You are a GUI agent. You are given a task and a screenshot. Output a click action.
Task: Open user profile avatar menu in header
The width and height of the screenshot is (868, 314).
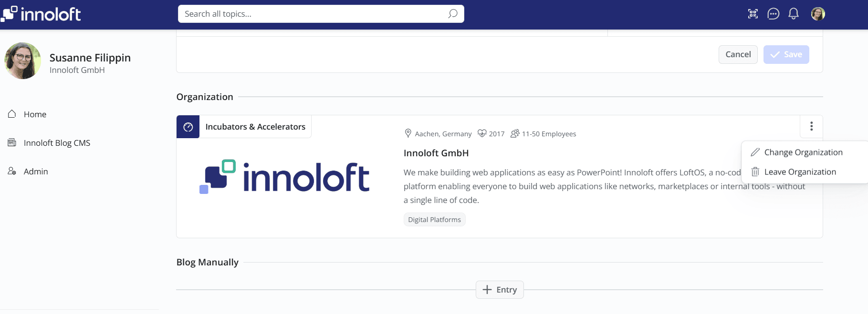click(x=818, y=14)
